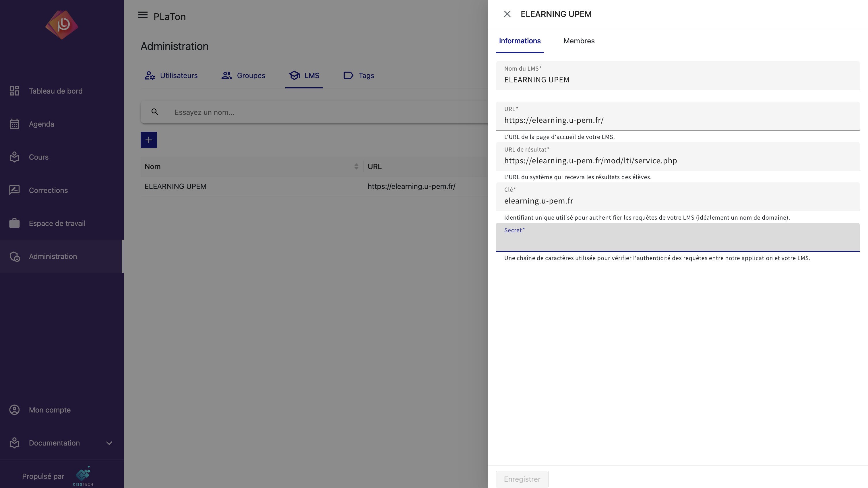Viewport: 868px width, 488px height.
Task: Navigate to Cours section icon
Action: 14,157
